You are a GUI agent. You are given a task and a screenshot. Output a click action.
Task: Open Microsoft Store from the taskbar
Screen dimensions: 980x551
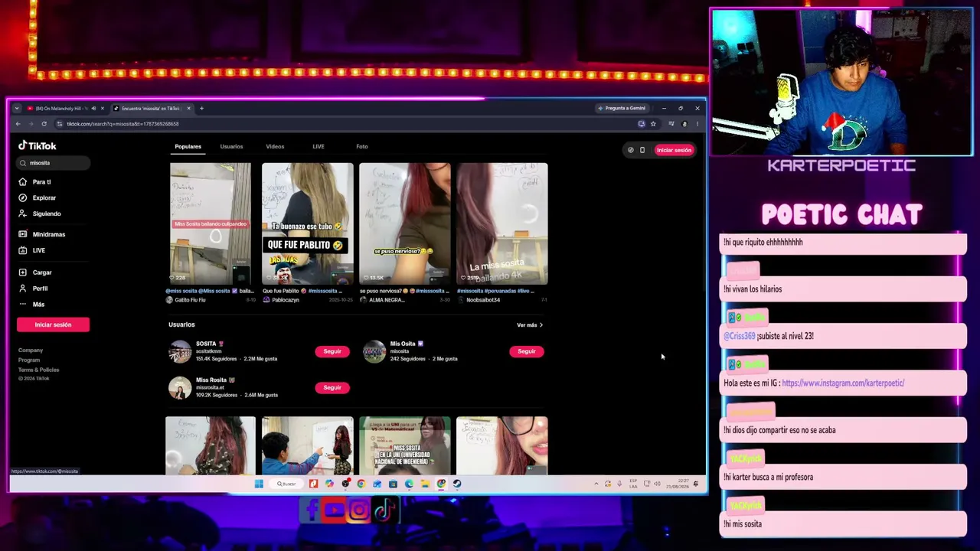[393, 484]
